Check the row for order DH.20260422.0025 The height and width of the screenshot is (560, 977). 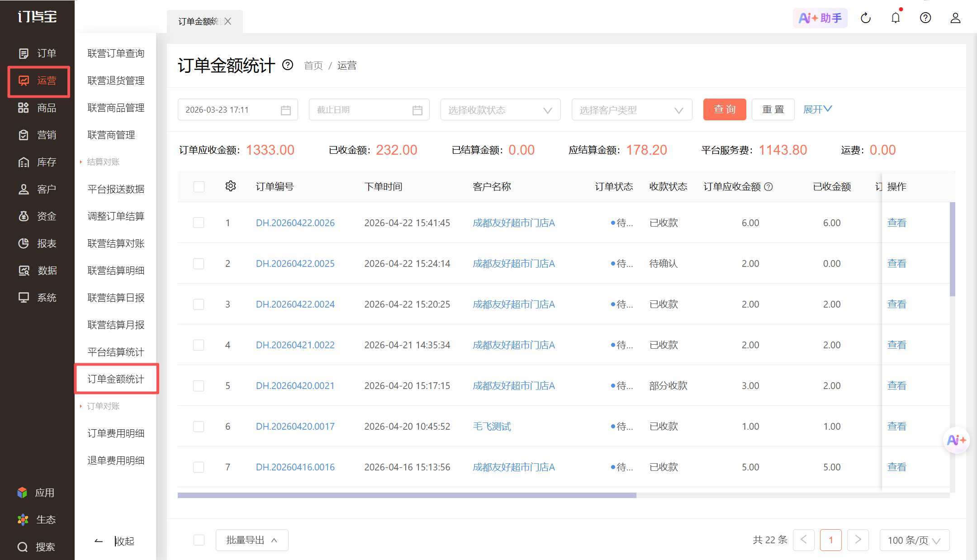click(199, 263)
